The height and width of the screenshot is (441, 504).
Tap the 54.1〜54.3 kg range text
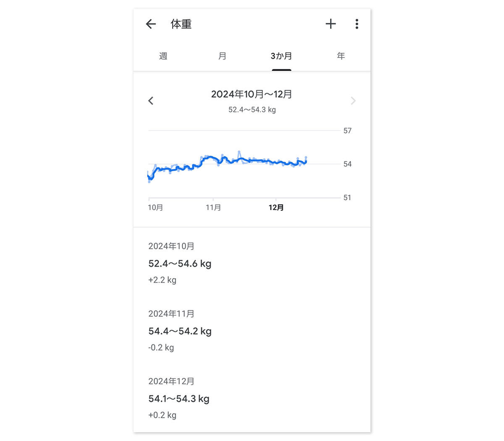179,399
